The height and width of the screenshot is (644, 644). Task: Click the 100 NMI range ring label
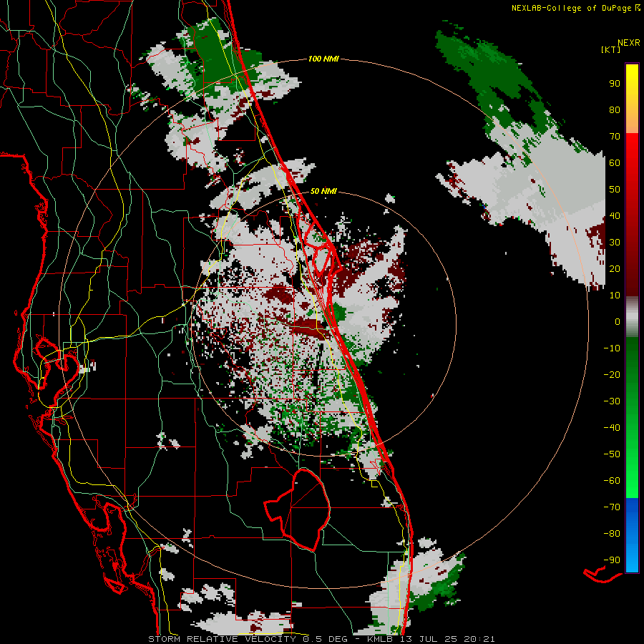[323, 59]
